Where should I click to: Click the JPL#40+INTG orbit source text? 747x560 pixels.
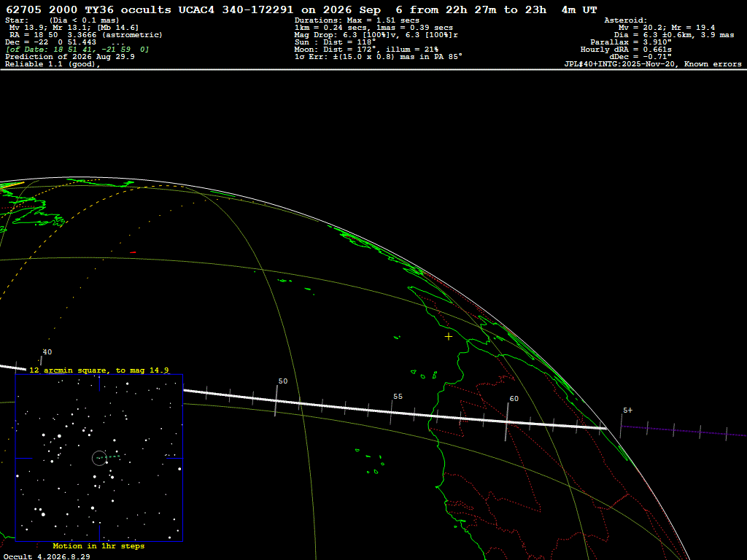[x=653, y=64]
